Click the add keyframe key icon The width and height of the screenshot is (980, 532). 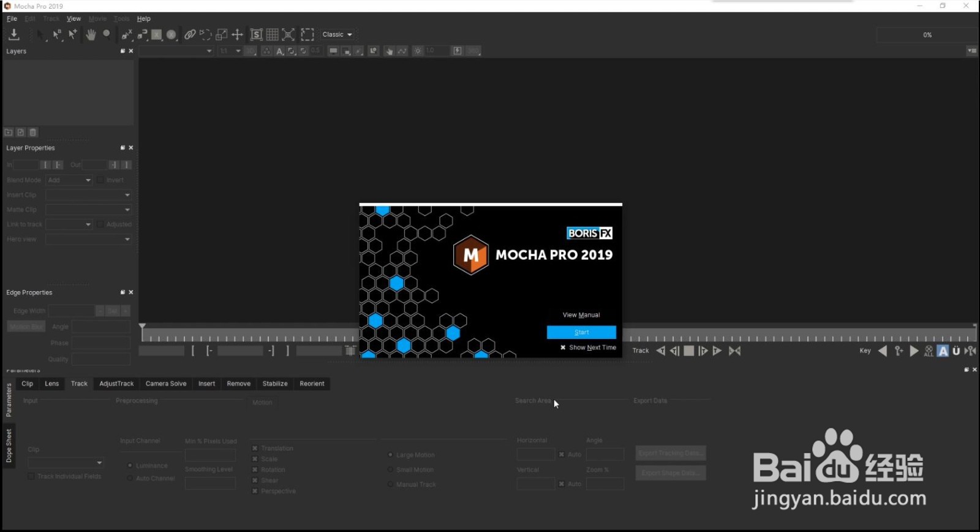899,351
